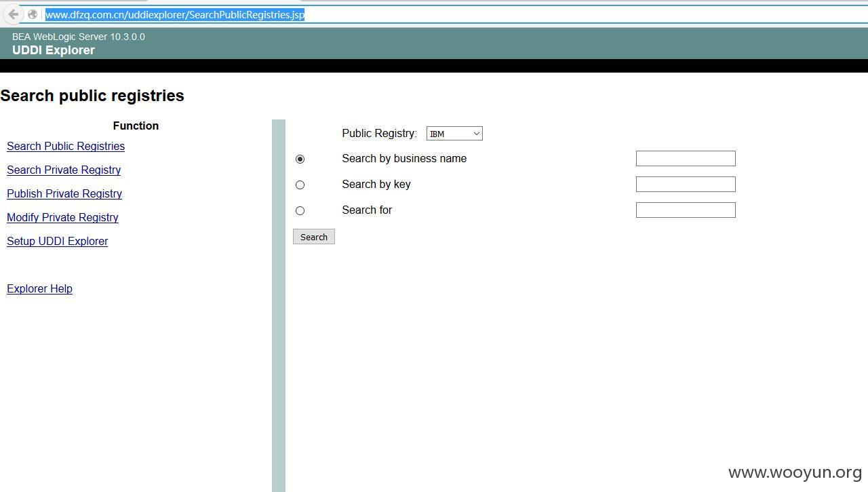Open Modify Private Registry link
Viewport: 868px width, 492px height.
(62, 217)
